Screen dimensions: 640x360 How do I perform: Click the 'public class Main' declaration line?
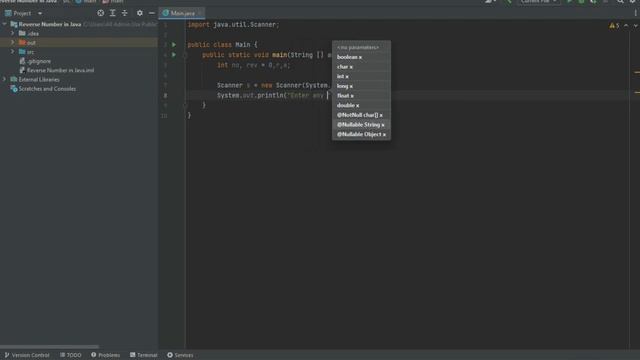(222, 44)
